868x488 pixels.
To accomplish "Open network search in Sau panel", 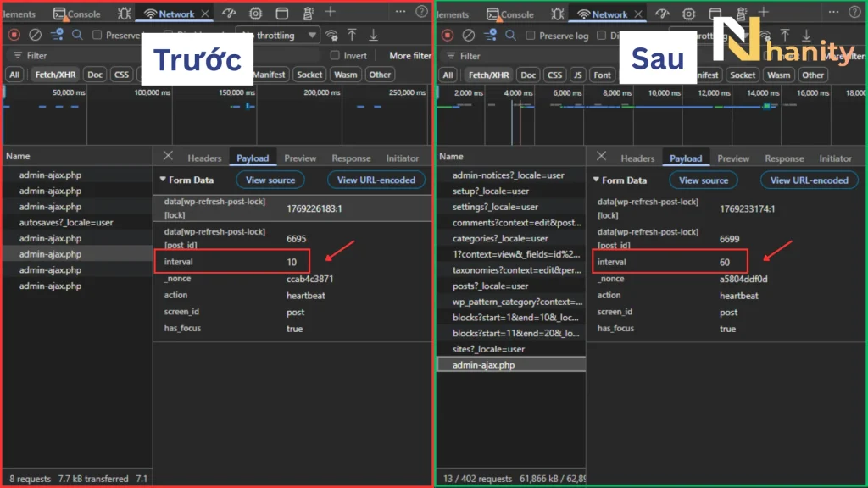I will pyautogui.click(x=510, y=36).
